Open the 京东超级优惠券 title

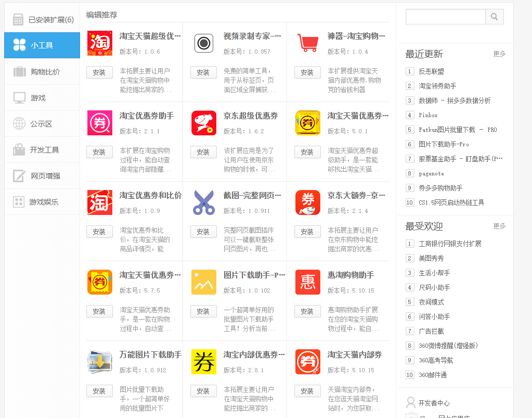click(251, 116)
